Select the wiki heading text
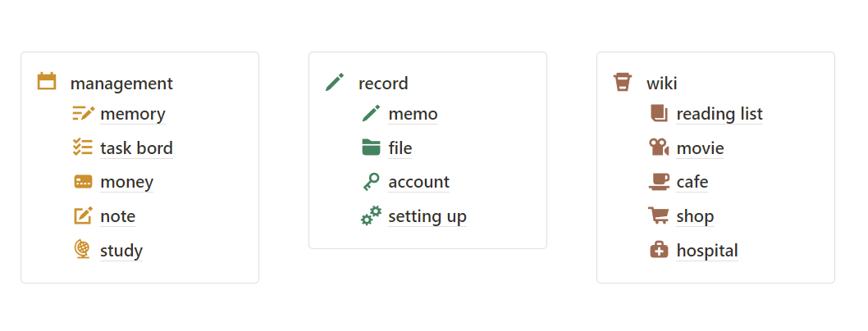Image resolution: width=868 pixels, height=331 pixels. tap(662, 84)
